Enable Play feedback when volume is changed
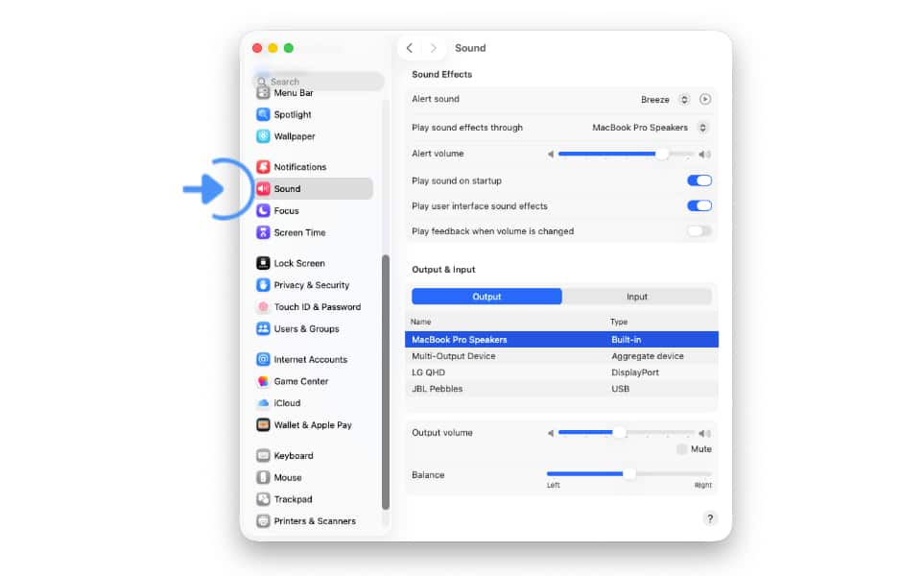Image resolution: width=924 pixels, height=576 pixels. (699, 231)
